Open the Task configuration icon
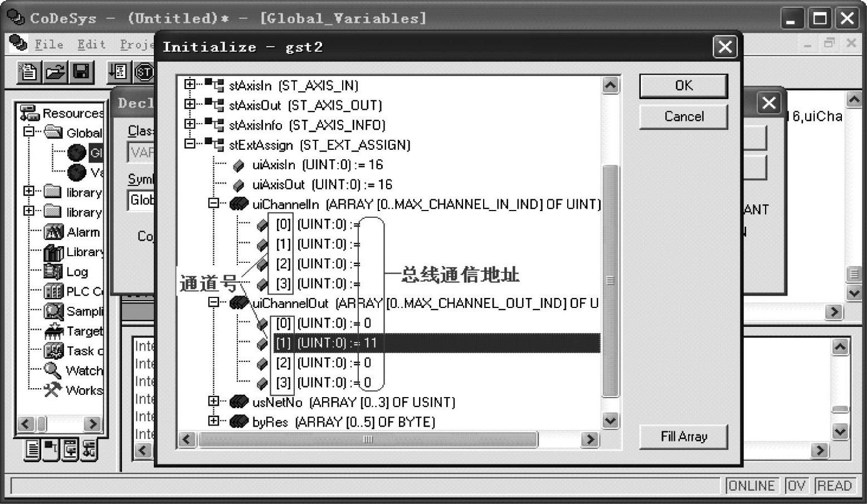Image resolution: width=867 pixels, height=504 pixels. pyautogui.click(x=53, y=351)
